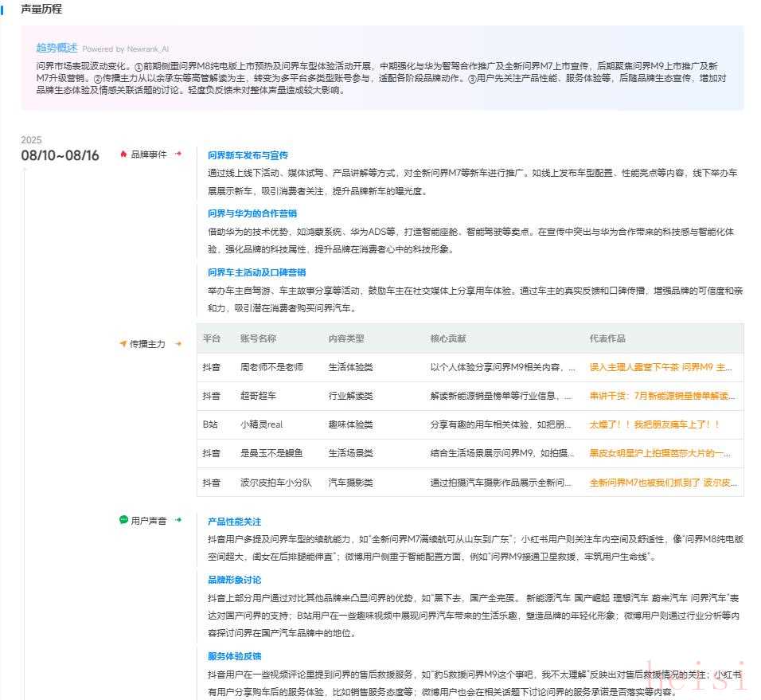761x700 pixels.
Task: Click the core contribution cell for 超哥超车
Action: point(501,396)
